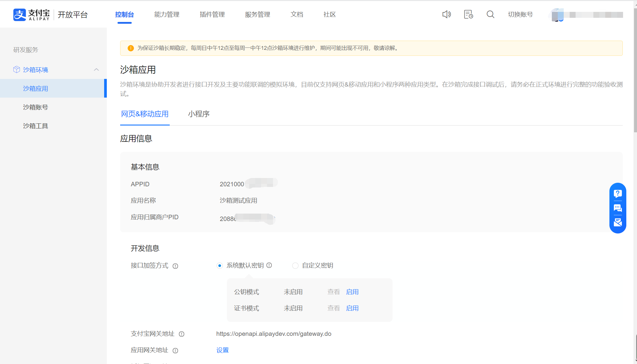This screenshot has height=364, width=637.
Task: Click the 研发服务 sidebar heading
Action: [x=26, y=50]
